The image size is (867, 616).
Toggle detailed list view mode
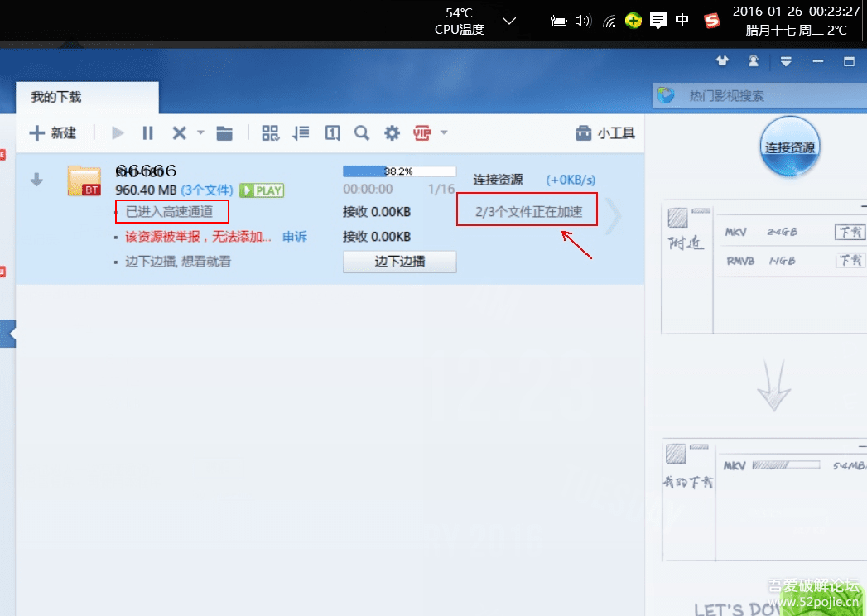(x=301, y=132)
